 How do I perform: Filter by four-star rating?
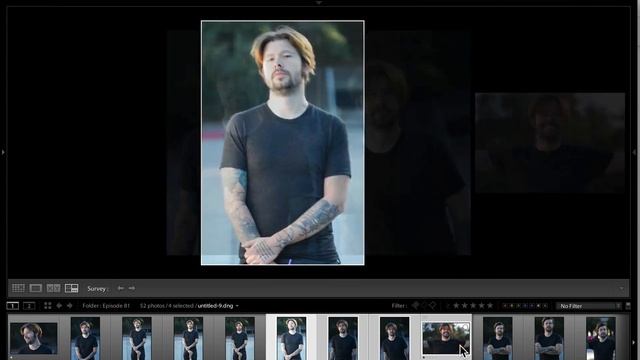click(482, 306)
